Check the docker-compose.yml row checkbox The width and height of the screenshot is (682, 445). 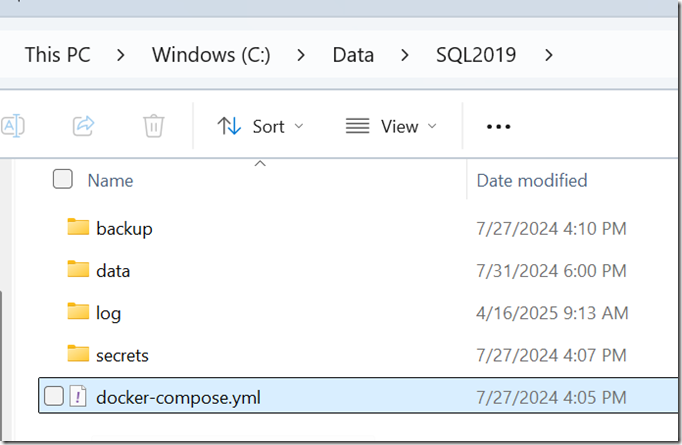click(54, 396)
